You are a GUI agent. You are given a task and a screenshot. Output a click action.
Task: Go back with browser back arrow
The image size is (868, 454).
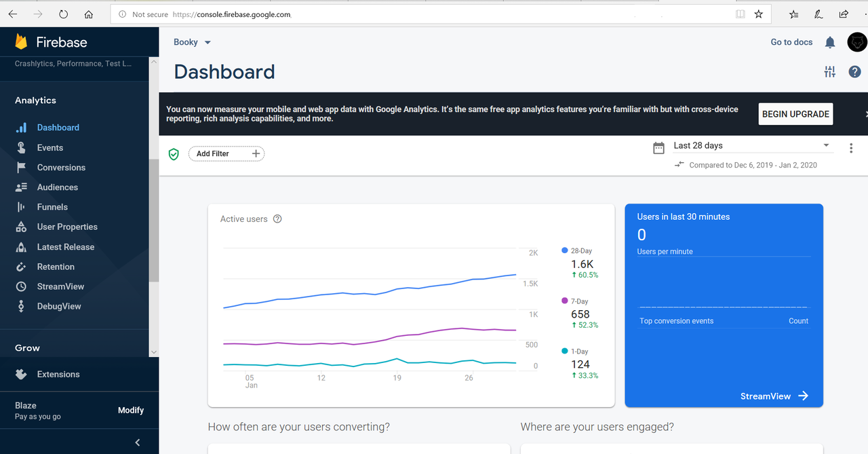(x=13, y=14)
